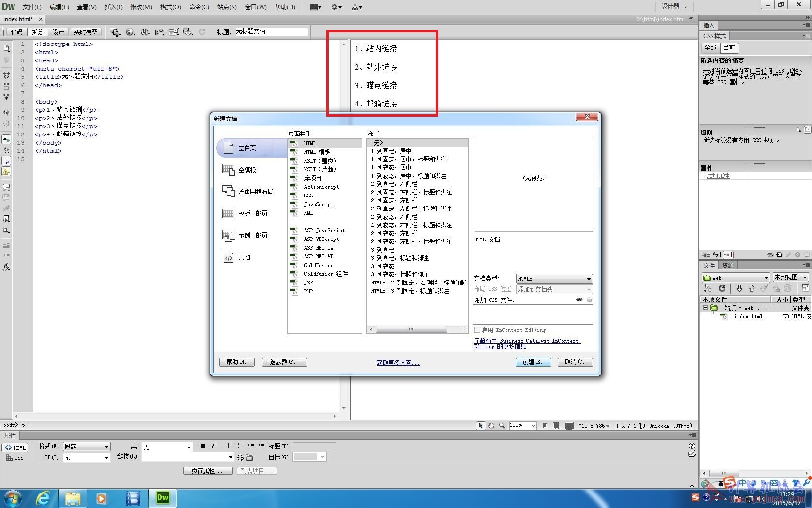
Task: Click the Italic button in Properties panel
Action: click(213, 446)
